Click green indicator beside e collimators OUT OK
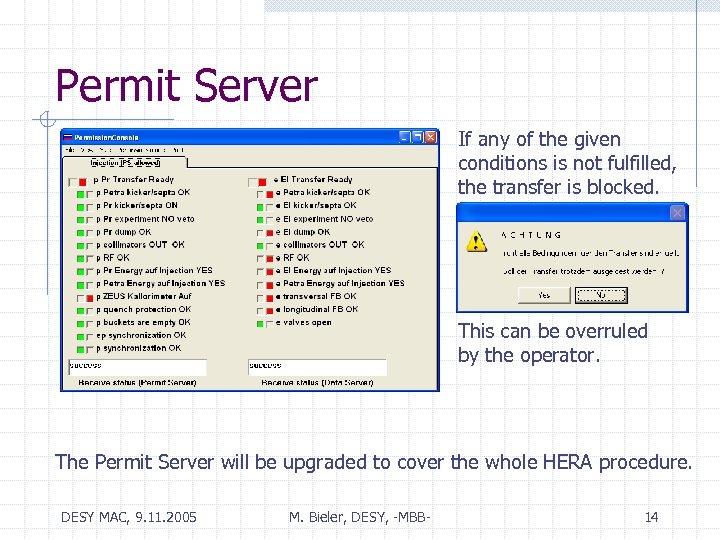The image size is (720, 540). (260, 246)
